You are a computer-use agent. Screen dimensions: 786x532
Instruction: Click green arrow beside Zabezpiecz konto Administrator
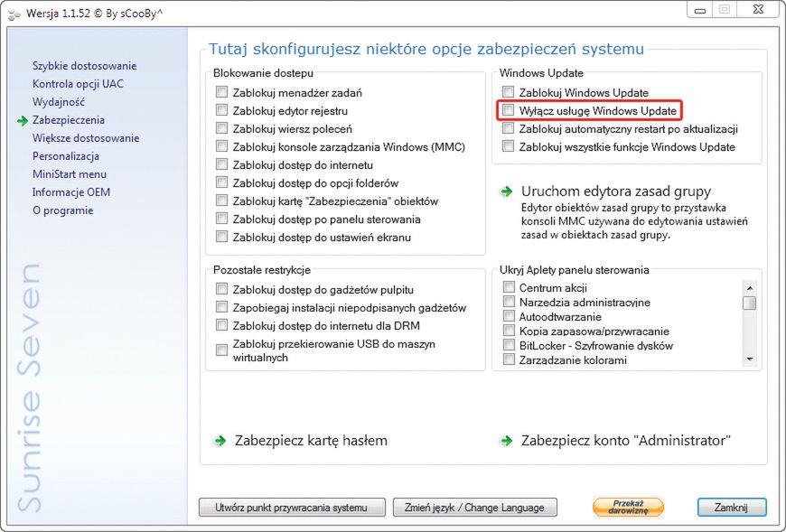pyautogui.click(x=507, y=441)
